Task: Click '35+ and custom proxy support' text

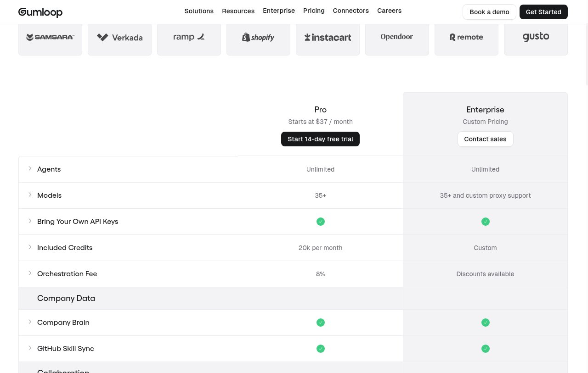Action: (485, 195)
